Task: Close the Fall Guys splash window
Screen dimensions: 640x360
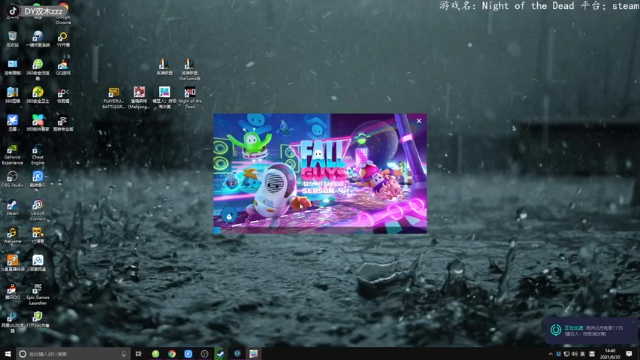Action: [x=419, y=121]
